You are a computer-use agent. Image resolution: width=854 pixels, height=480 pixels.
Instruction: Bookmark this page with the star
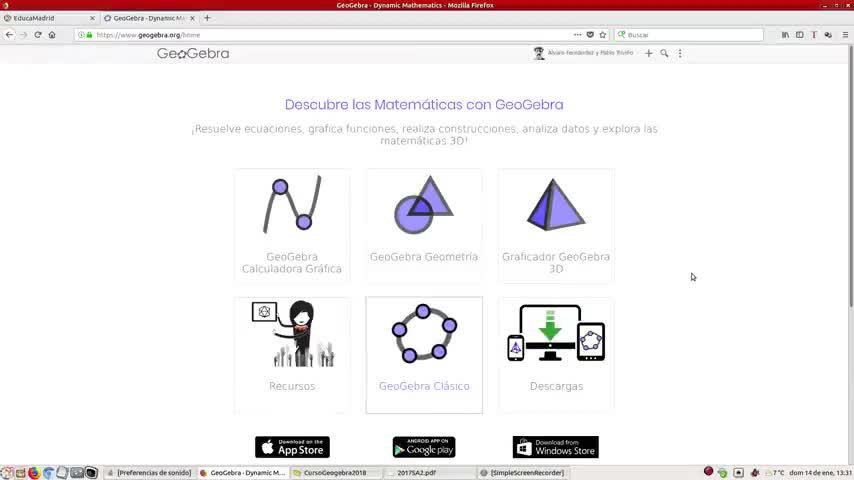click(x=602, y=34)
